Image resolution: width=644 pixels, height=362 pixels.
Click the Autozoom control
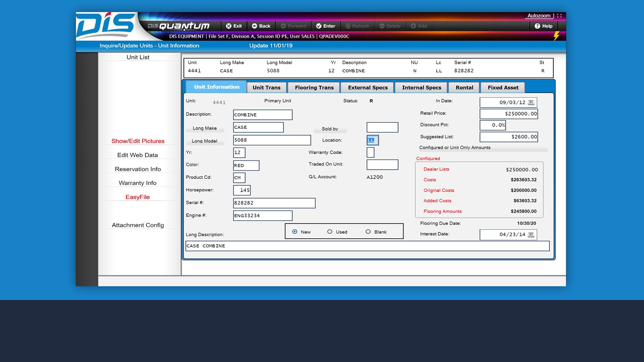click(539, 16)
